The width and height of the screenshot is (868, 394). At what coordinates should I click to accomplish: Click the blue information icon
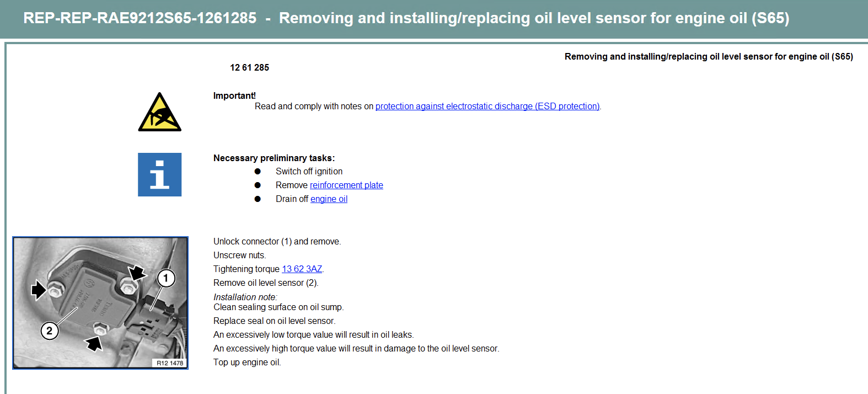coord(159,174)
